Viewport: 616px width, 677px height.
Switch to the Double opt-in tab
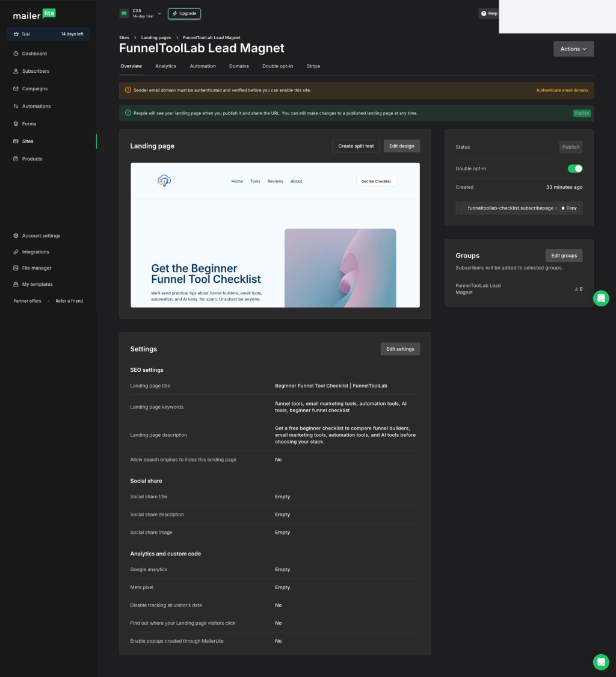tap(277, 66)
